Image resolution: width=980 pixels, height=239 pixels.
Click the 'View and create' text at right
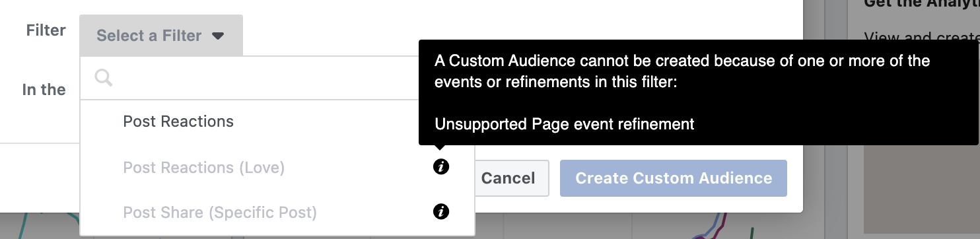(x=922, y=37)
